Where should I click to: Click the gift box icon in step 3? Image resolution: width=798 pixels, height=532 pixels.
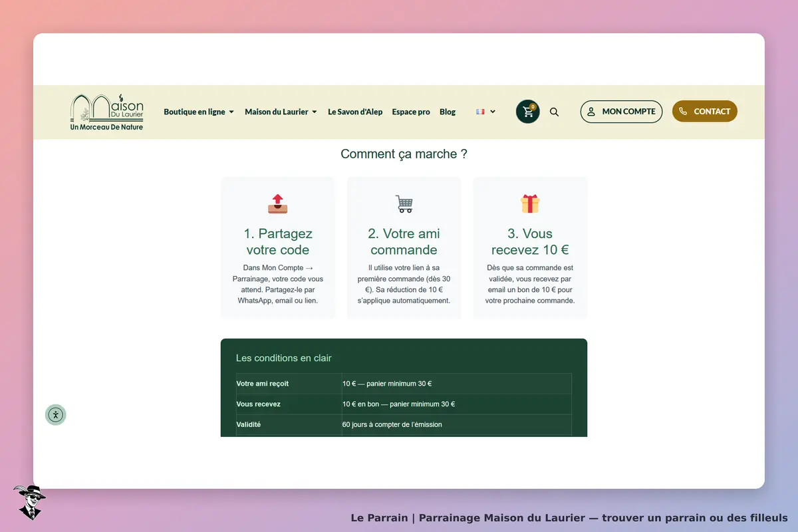click(530, 203)
